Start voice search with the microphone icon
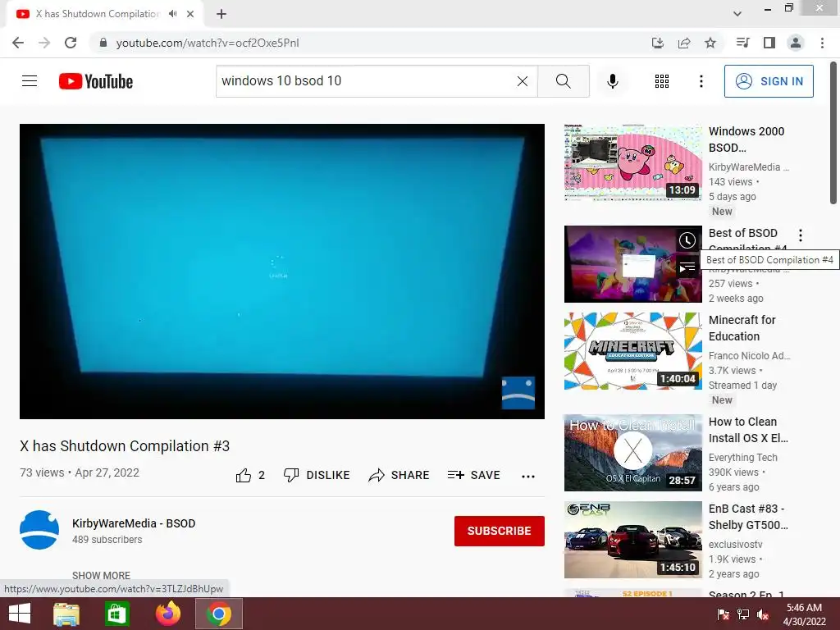Image resolution: width=840 pixels, height=630 pixels. [x=612, y=81]
